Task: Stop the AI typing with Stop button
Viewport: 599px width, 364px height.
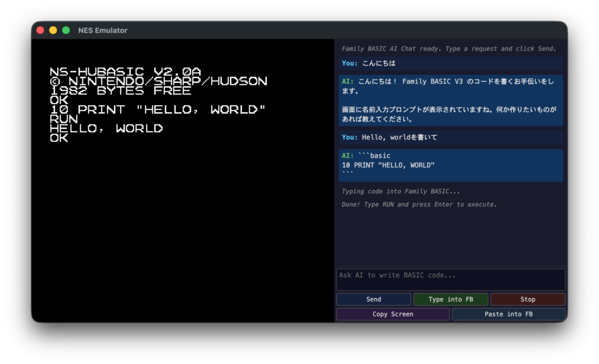Action: [x=528, y=299]
